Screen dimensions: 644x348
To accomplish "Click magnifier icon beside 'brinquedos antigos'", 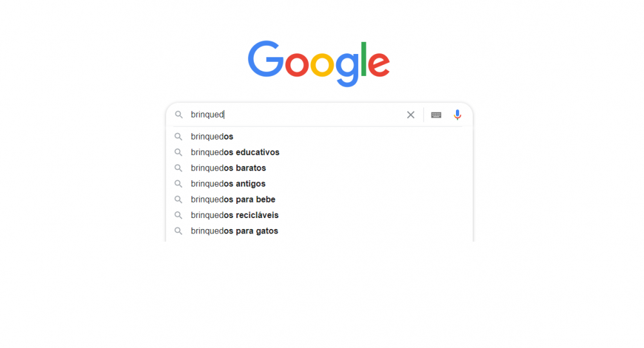I will point(178,184).
